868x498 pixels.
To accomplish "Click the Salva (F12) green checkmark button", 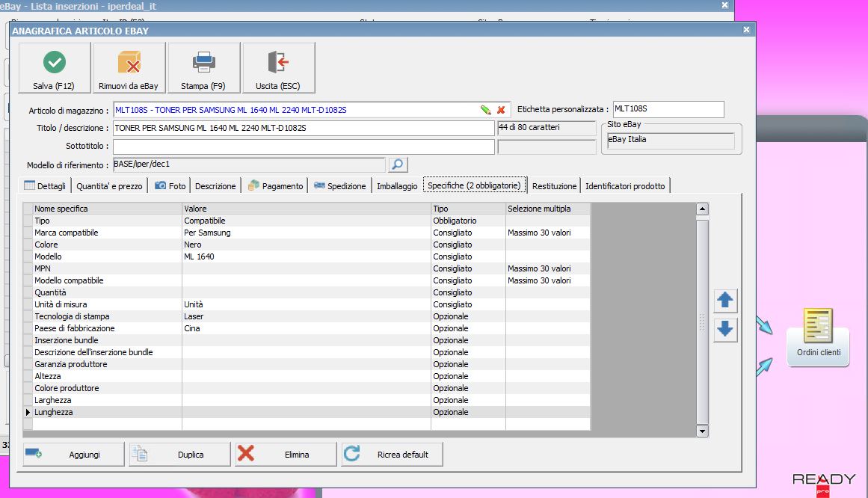I will click(55, 67).
